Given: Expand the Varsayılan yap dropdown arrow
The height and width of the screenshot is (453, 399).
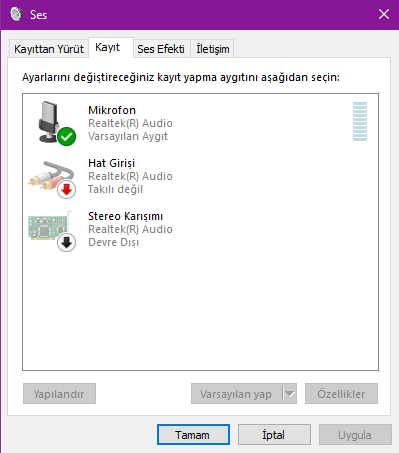Looking at the screenshot, I should pyautogui.click(x=290, y=394).
